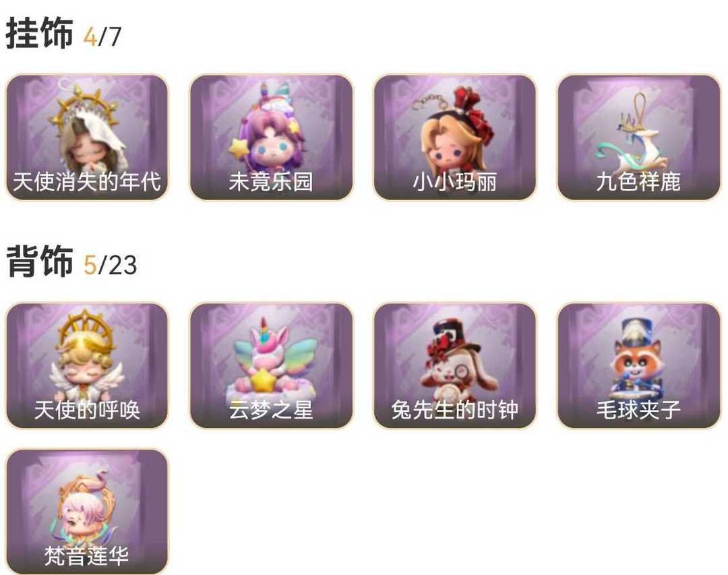Screen dimensions: 728x575
Task: Open the 九色祥鹿 name label
Action: pos(638,181)
